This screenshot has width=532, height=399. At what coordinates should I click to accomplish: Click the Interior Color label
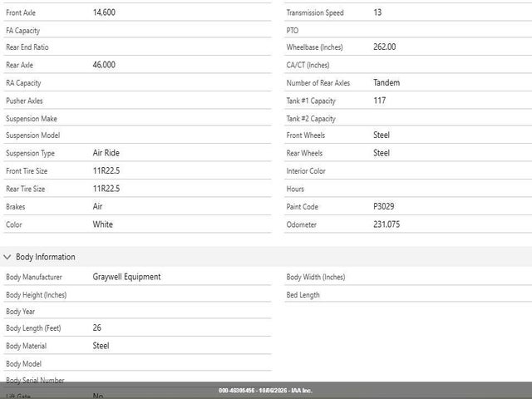[x=306, y=171]
